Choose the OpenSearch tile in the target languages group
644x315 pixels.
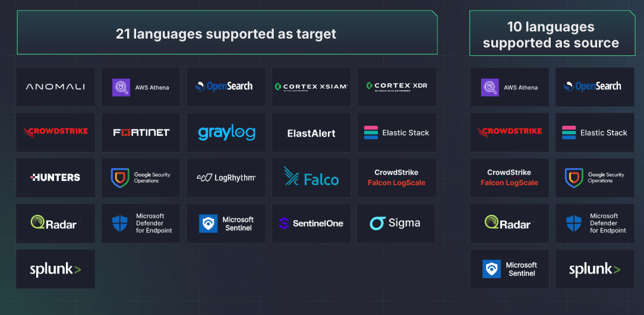coord(226,87)
